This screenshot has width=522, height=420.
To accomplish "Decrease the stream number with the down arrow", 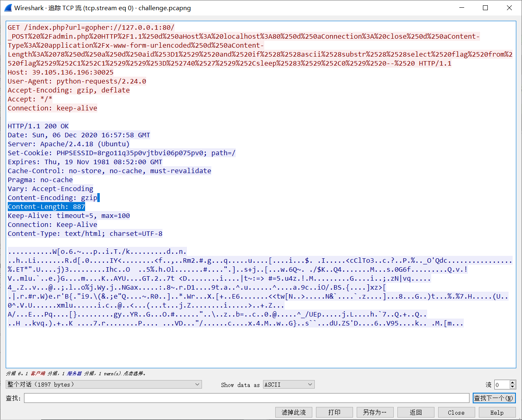I will tap(513, 387).
